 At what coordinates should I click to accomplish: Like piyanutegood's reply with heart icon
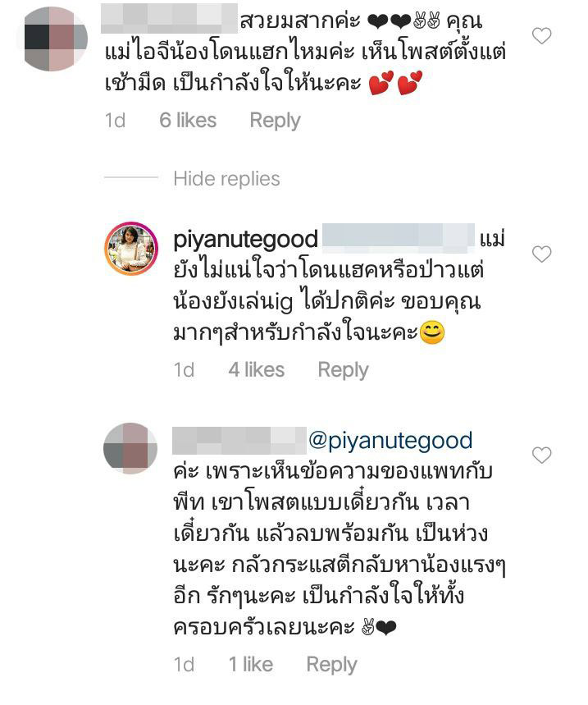coord(541,254)
